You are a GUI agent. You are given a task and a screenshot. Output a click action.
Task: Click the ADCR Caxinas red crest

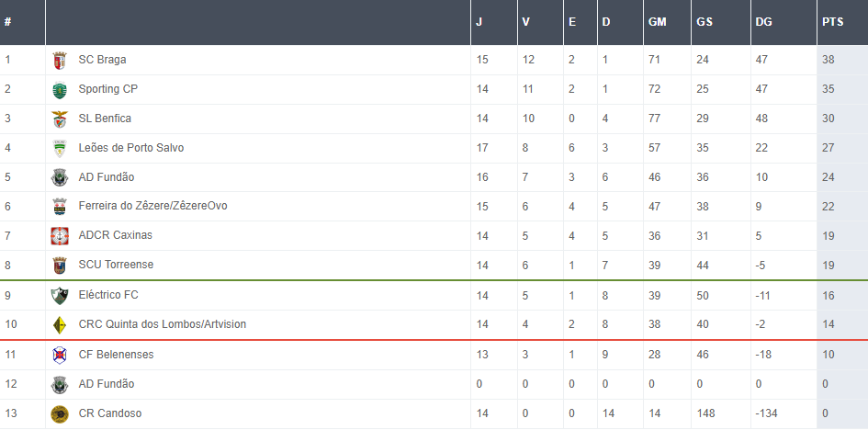(60, 236)
